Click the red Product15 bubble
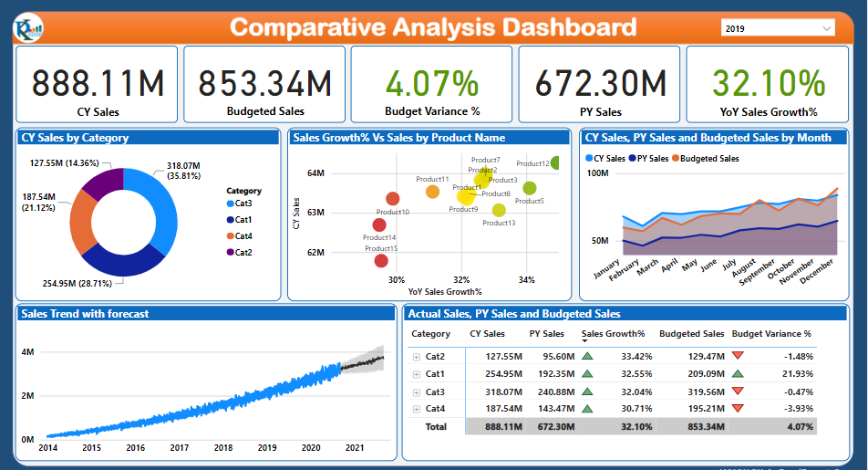The image size is (868, 470). pos(381,261)
